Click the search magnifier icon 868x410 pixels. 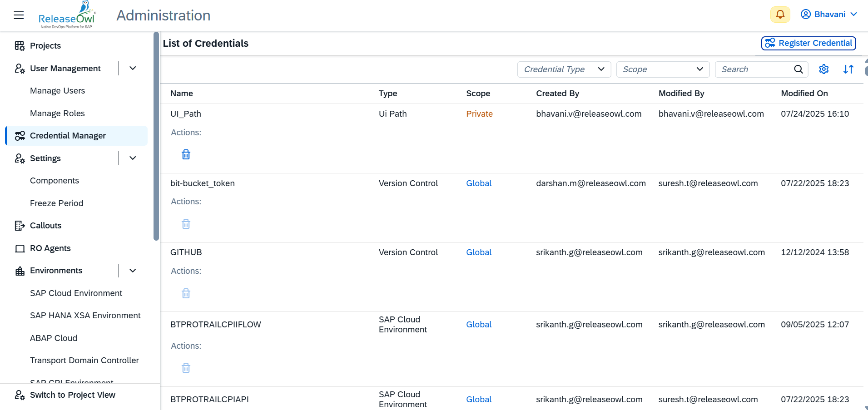(798, 69)
